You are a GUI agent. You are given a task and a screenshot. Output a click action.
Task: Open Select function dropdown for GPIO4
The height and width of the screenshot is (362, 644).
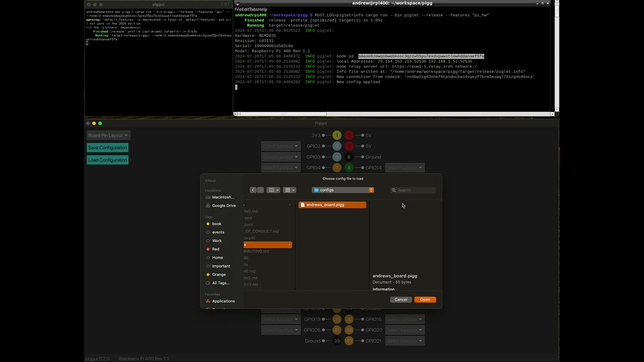click(280, 168)
